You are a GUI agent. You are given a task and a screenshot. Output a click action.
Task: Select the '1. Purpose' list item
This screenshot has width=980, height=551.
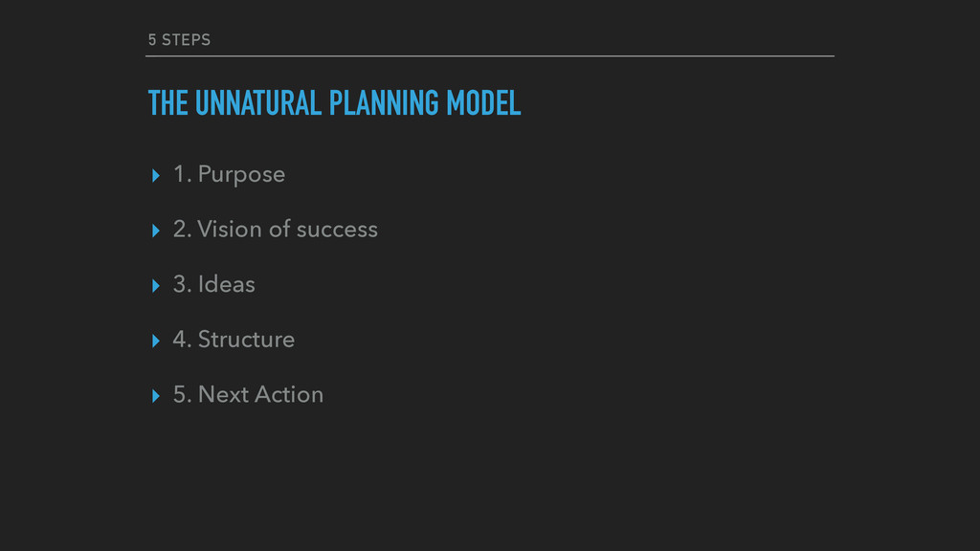pyautogui.click(x=229, y=174)
